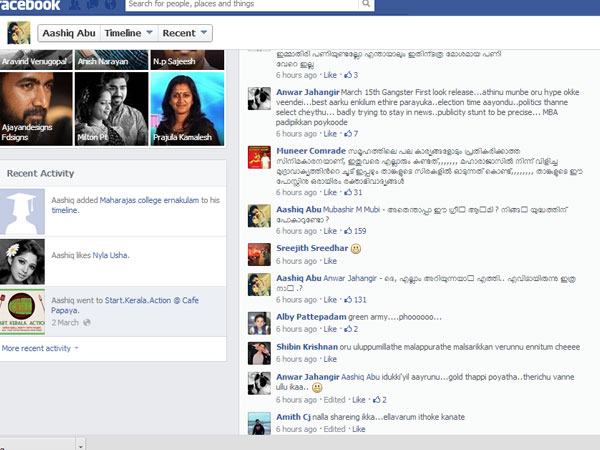The image size is (600, 450).
Task: Like Anwar Jahangir's Gangster comment
Action: 330,134
